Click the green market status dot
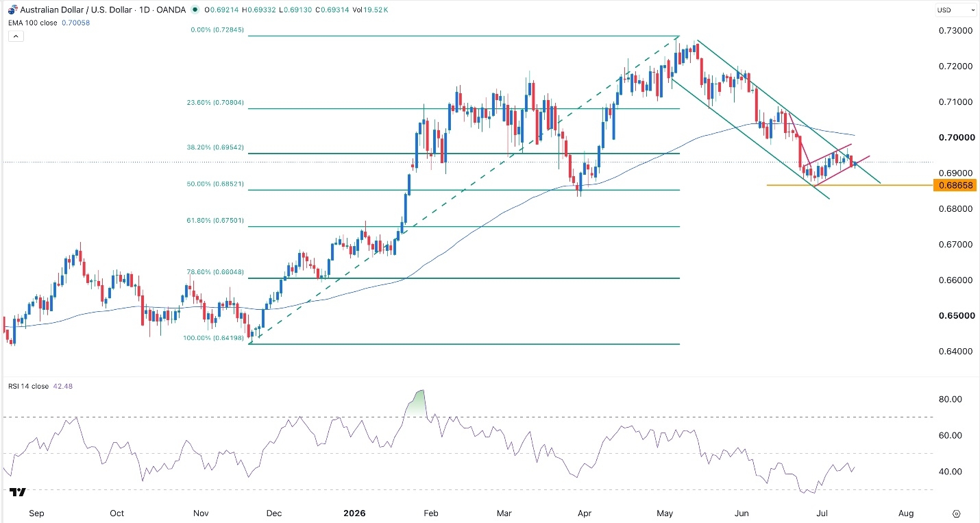Image resolution: width=980 pixels, height=523 pixels. tap(197, 10)
